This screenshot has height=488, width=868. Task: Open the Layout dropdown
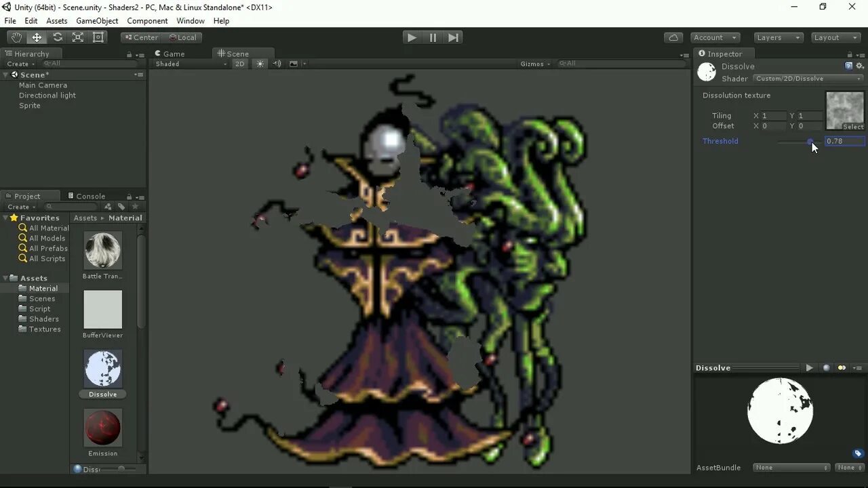[836, 37]
